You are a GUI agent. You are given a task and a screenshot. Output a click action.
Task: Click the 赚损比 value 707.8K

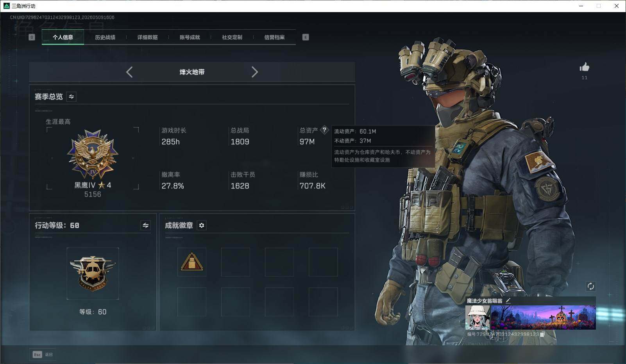click(313, 186)
